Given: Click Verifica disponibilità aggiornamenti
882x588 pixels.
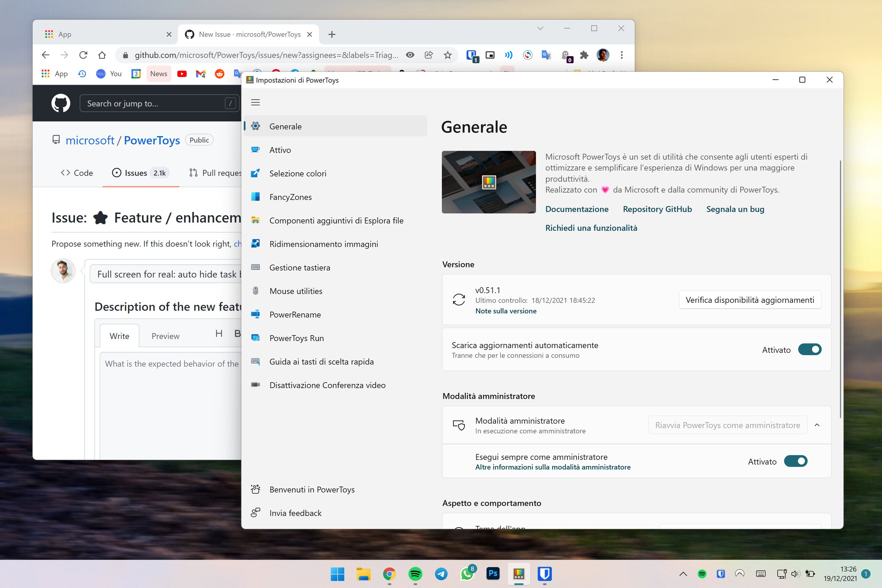Looking at the screenshot, I should [750, 300].
